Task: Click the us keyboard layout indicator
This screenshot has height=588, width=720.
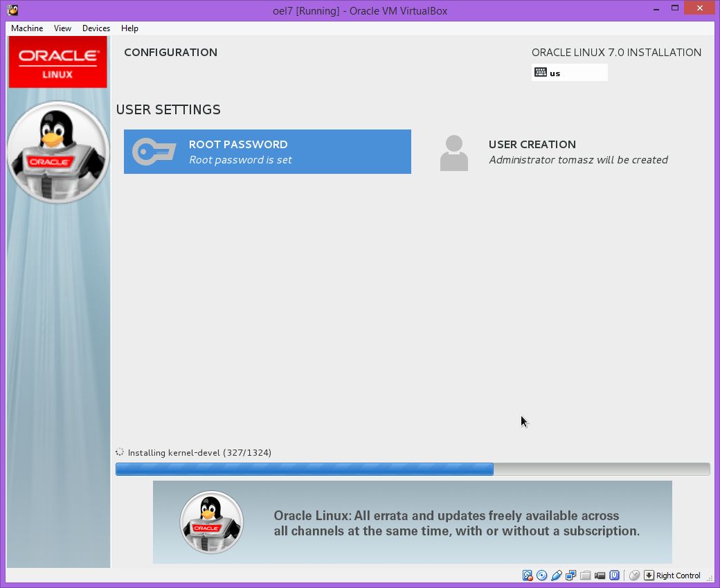Action: click(x=569, y=73)
